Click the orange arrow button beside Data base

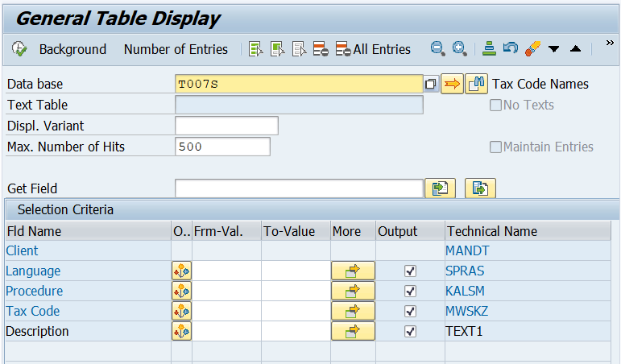pos(452,84)
